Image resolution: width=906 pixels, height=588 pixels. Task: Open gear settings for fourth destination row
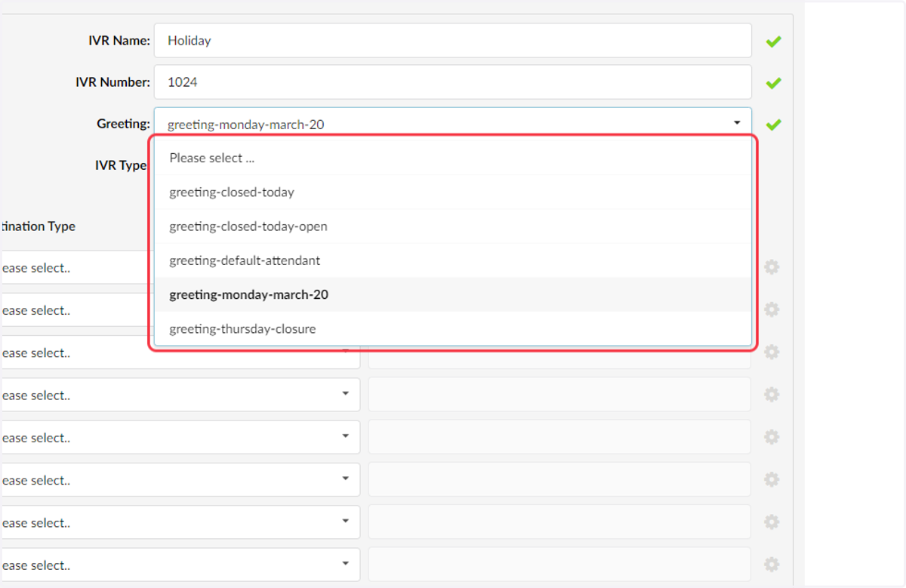tap(772, 394)
